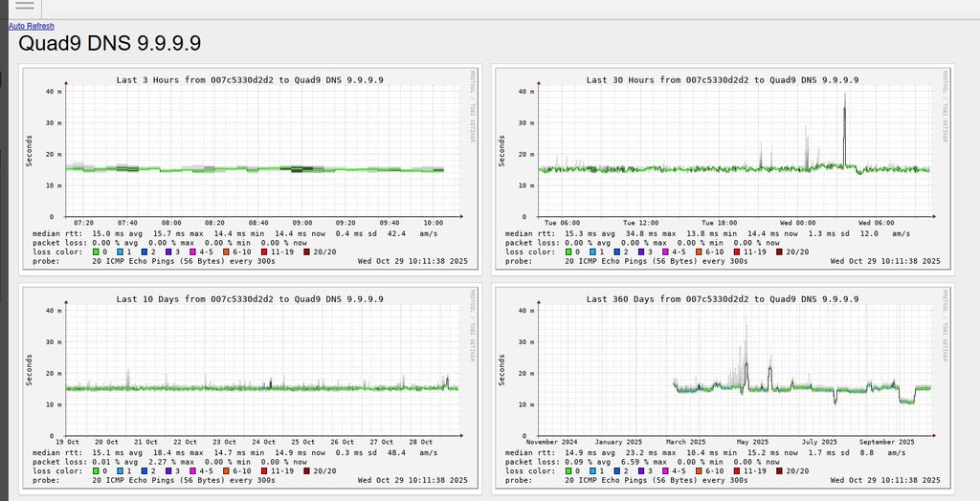Open the Last 3 Hours graph
This screenshot has width=980, height=501.
250,168
